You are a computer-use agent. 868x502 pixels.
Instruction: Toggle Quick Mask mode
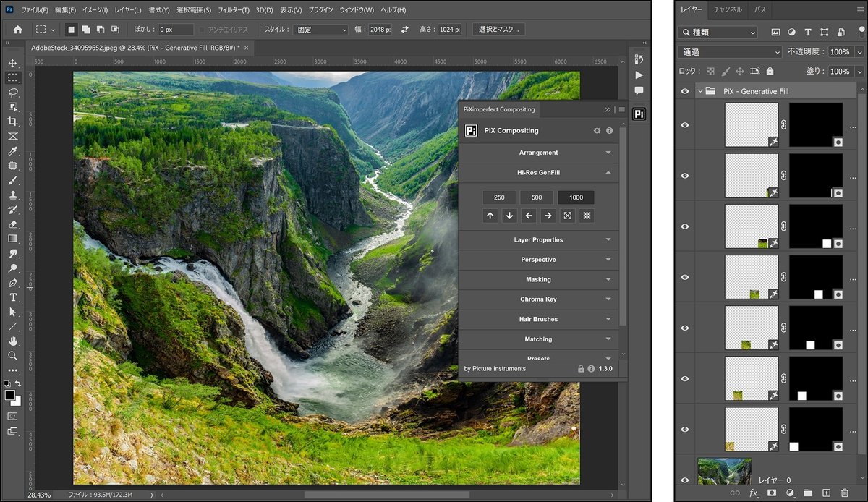point(13,417)
